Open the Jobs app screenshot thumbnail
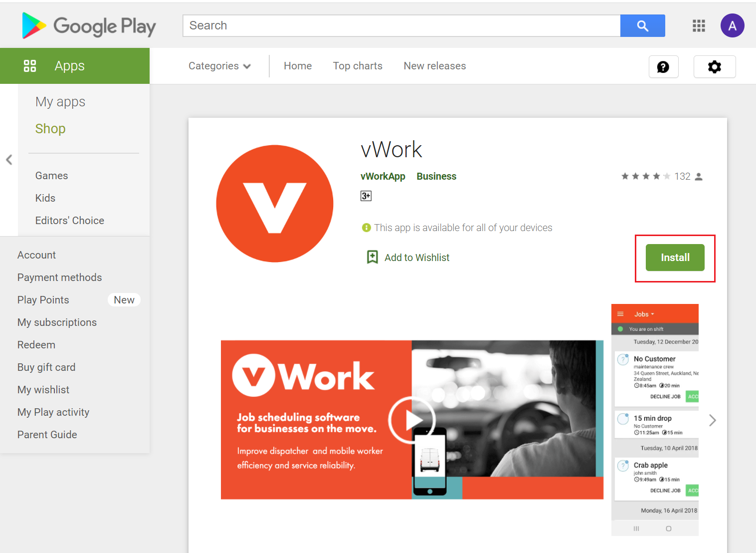This screenshot has height=553, width=756. pos(655,420)
